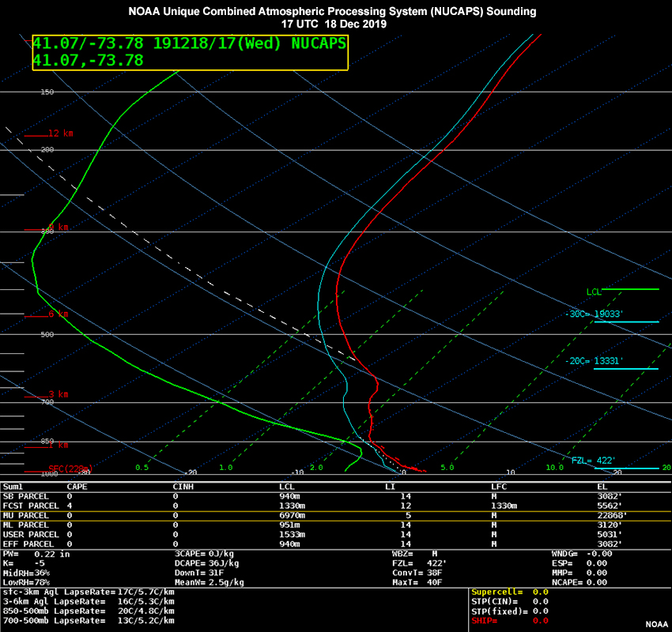This screenshot has height=632, width=672.
Task: Click the 500 mb pressure label
Action: 47,334
